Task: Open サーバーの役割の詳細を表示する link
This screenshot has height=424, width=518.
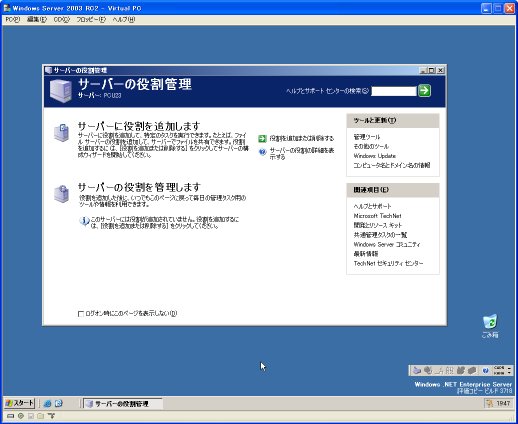Action: click(x=302, y=154)
